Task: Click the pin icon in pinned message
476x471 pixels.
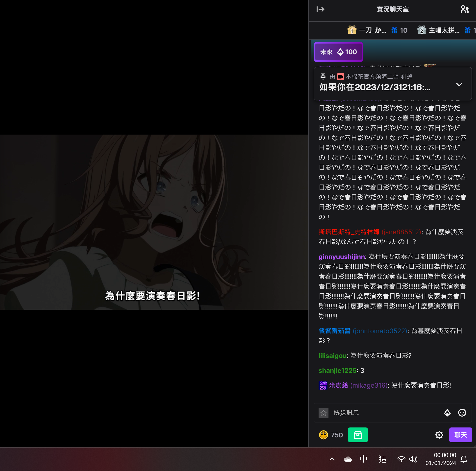Action: (323, 76)
